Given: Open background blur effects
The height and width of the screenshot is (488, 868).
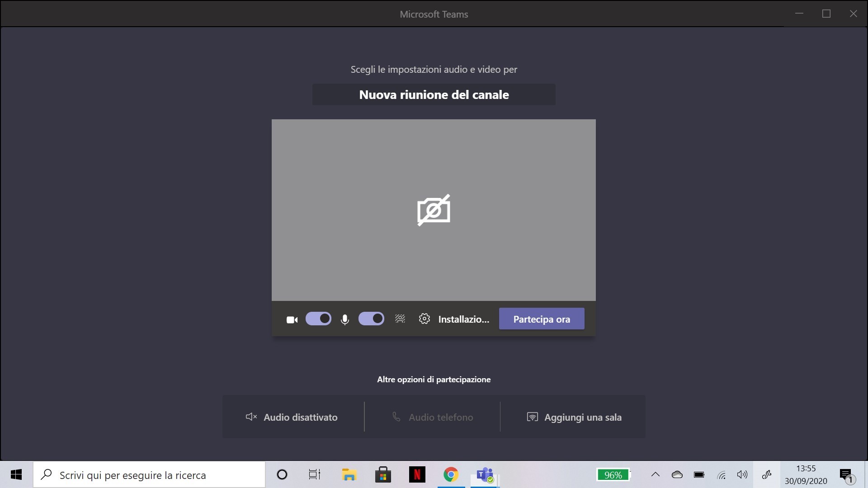Looking at the screenshot, I should pyautogui.click(x=400, y=319).
